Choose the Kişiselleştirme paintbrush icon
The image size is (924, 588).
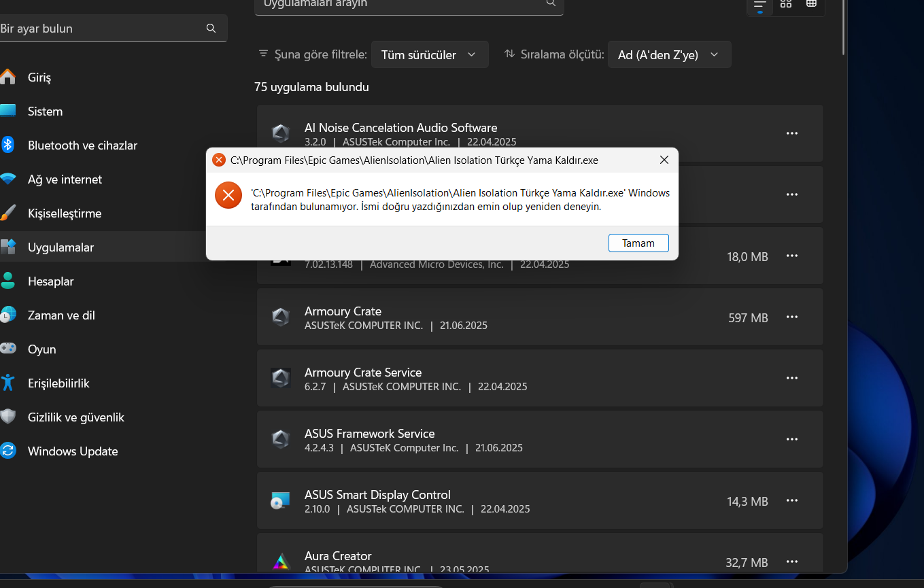(x=7, y=213)
